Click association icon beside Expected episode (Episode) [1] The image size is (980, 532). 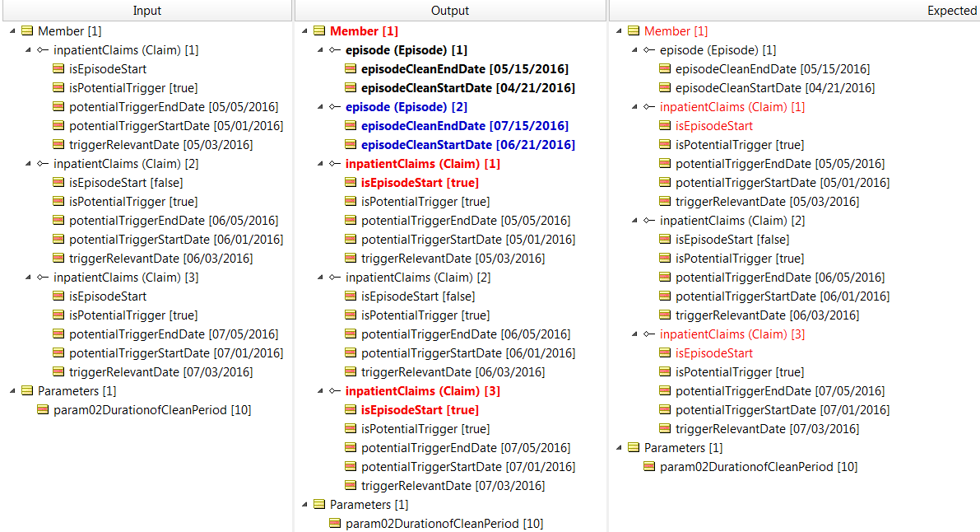pos(649,50)
